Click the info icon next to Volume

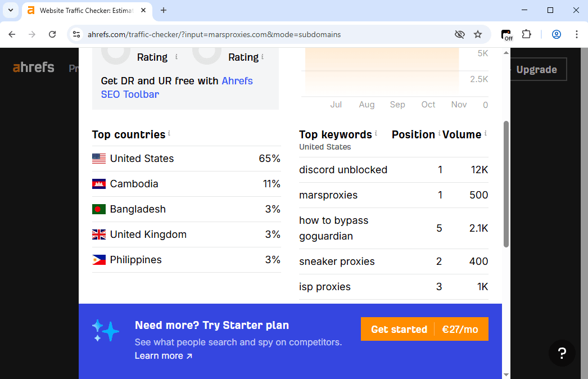pyautogui.click(x=485, y=134)
